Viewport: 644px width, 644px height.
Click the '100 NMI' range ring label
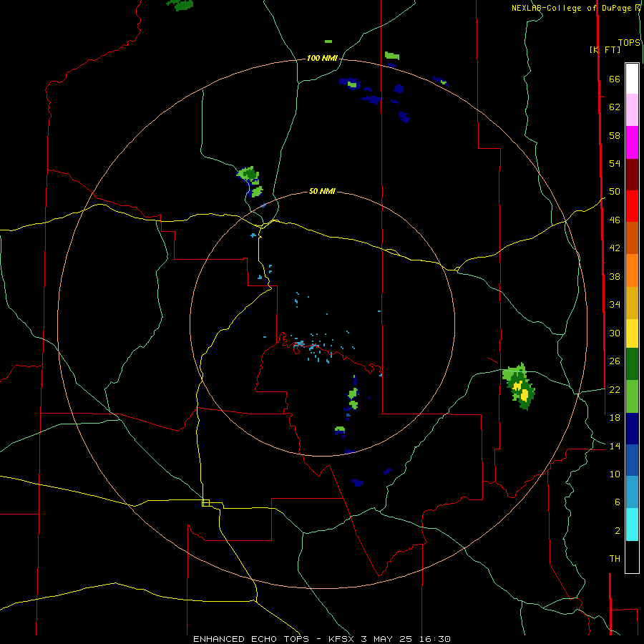[322, 59]
